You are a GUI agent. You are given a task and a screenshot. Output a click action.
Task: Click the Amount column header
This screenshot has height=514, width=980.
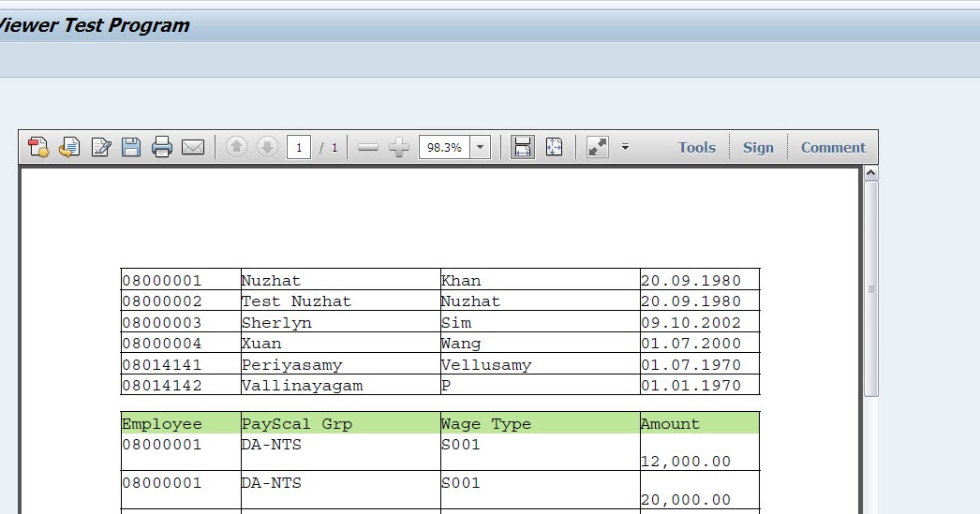671,423
